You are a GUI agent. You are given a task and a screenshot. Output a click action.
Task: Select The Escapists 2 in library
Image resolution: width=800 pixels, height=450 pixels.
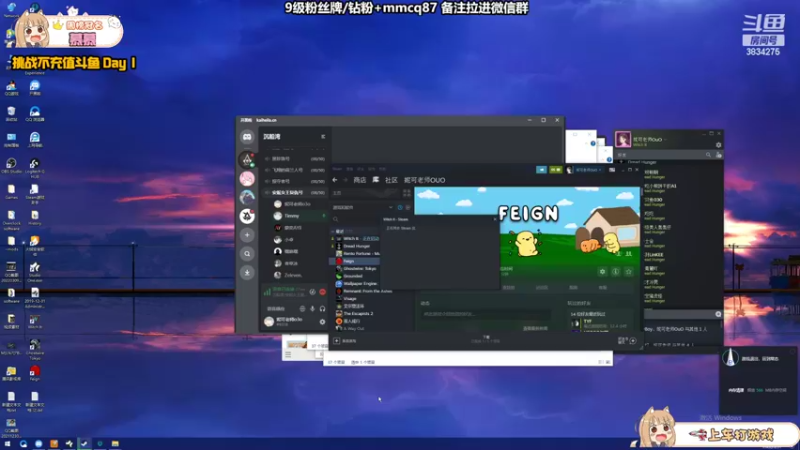click(357, 313)
